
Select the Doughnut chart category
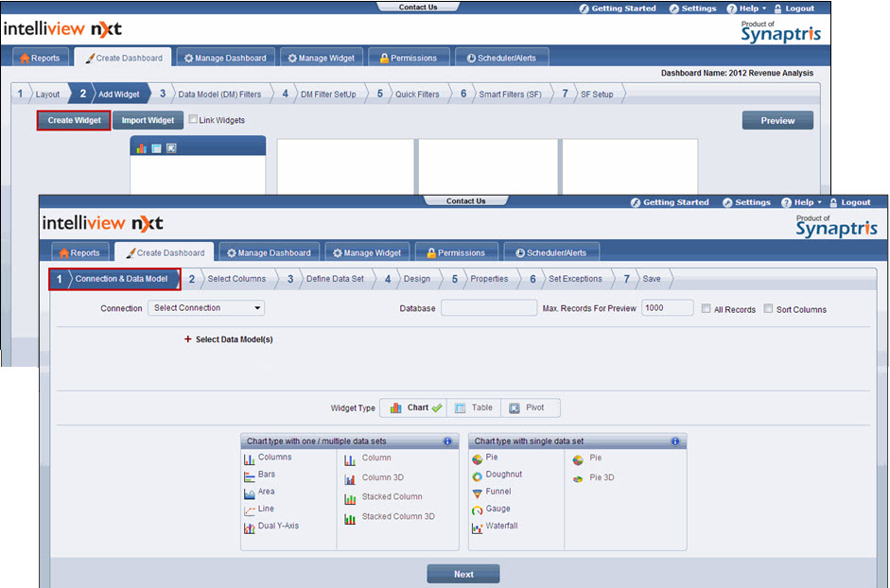(x=497, y=475)
